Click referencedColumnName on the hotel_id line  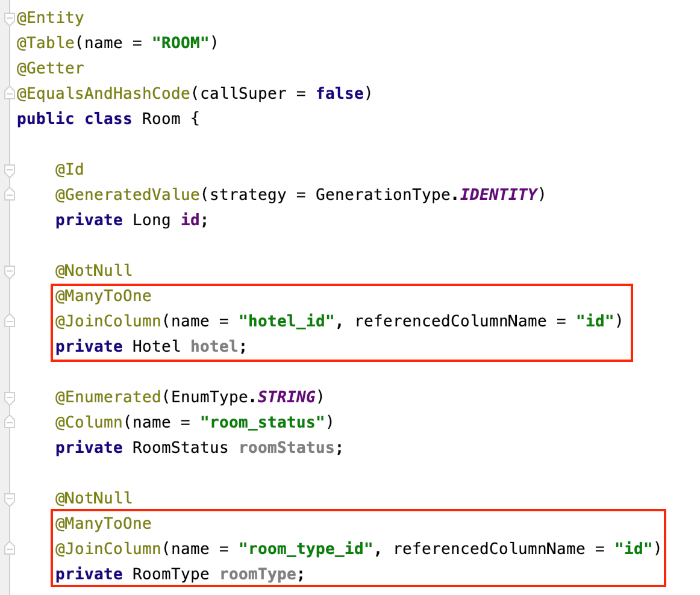coord(451,321)
